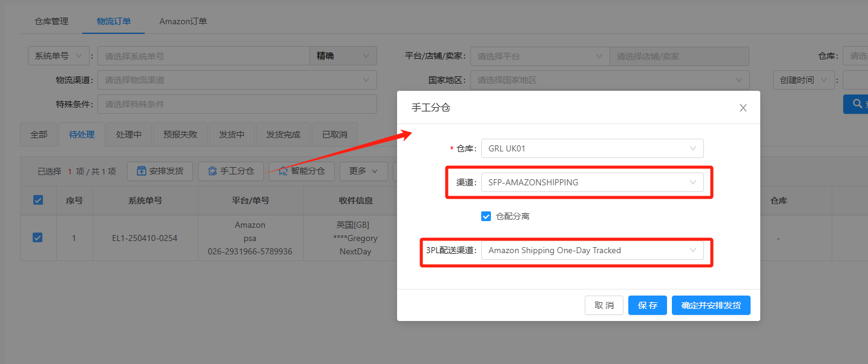The width and height of the screenshot is (868, 364).
Task: Click the blue search button
Action: point(856,104)
